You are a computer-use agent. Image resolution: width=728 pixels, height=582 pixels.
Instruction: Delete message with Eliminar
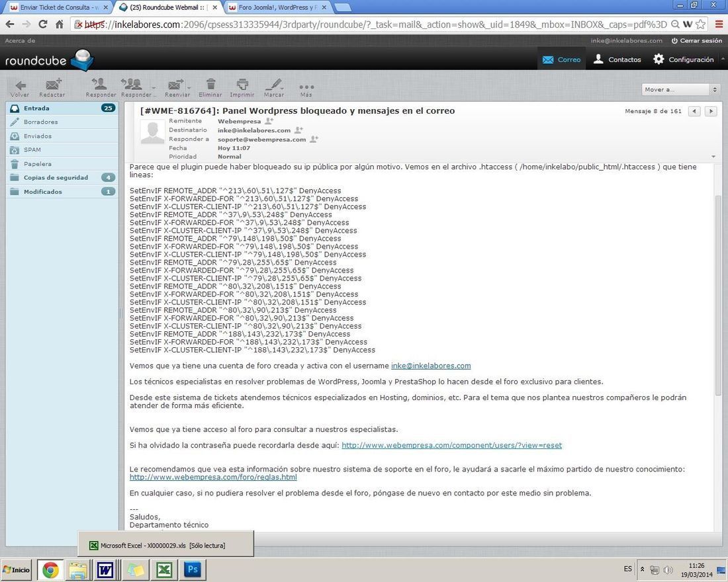coord(210,88)
